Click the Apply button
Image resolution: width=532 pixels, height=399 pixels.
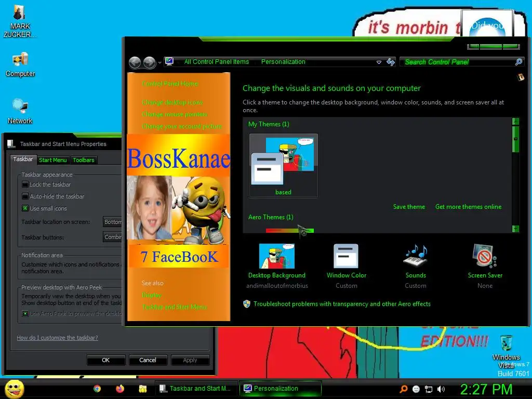click(190, 360)
